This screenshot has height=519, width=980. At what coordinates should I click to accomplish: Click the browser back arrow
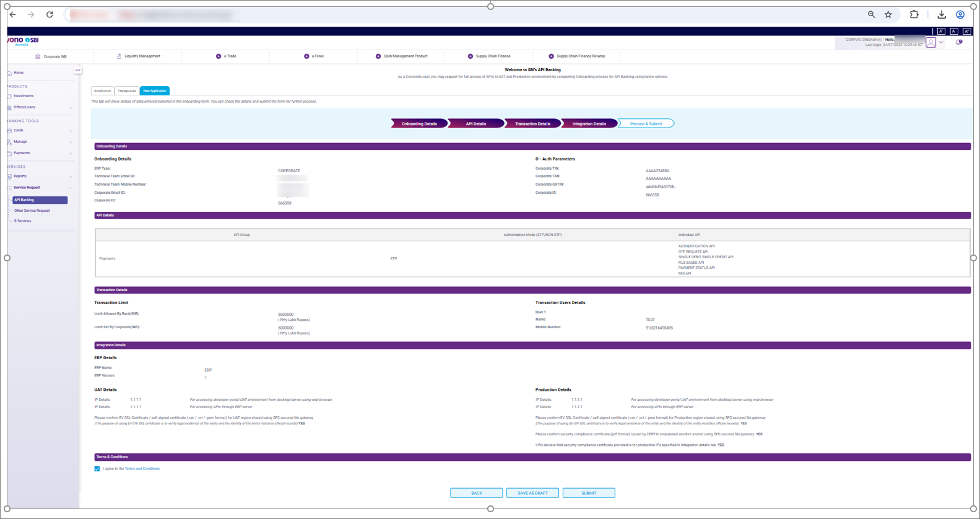tap(13, 14)
